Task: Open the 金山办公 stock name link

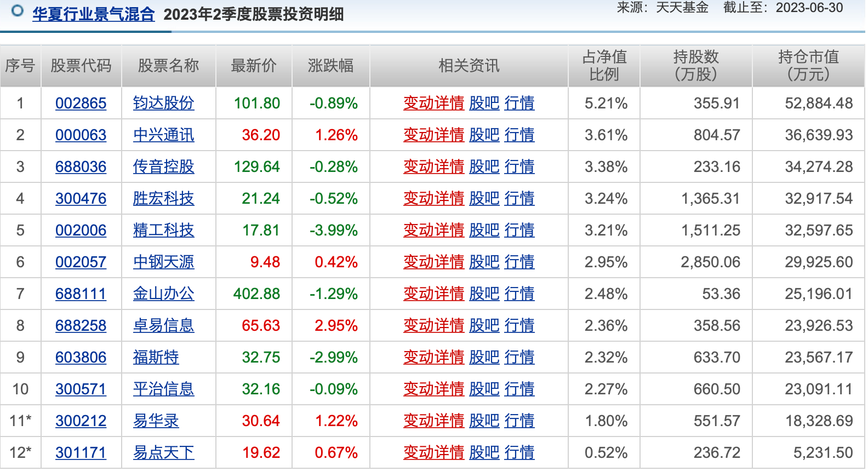Action: point(163,294)
